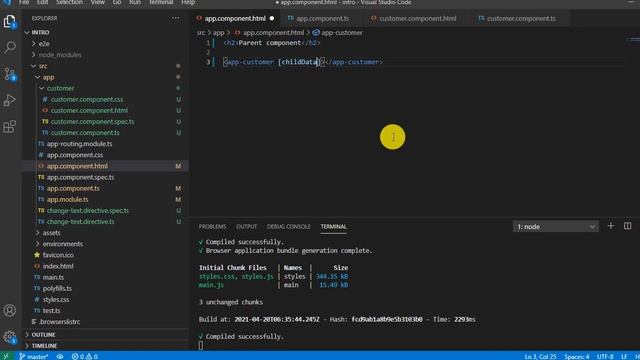The width and height of the screenshot is (640, 360).
Task: Open app.module.ts in explorer
Action: (x=67, y=199)
